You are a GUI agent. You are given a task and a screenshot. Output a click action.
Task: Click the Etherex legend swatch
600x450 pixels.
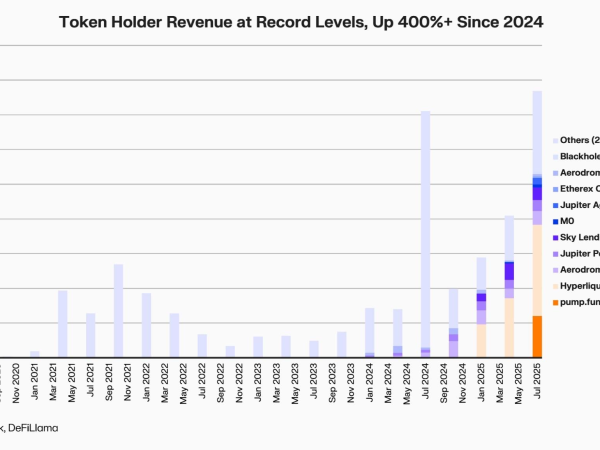click(556, 189)
